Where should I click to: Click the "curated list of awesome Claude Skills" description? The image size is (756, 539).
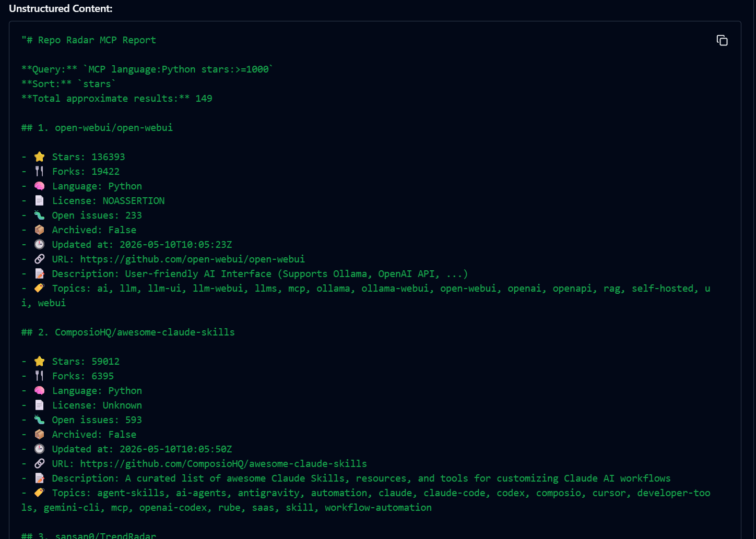pyautogui.click(x=346, y=478)
